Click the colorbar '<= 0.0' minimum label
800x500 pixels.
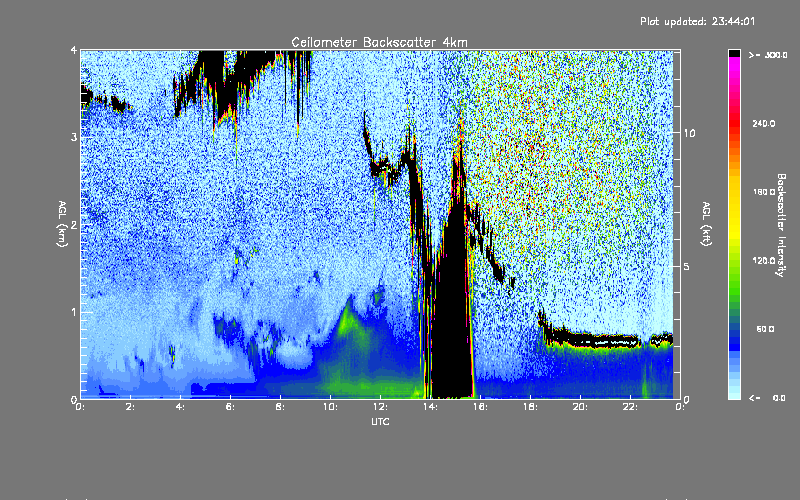767,398
